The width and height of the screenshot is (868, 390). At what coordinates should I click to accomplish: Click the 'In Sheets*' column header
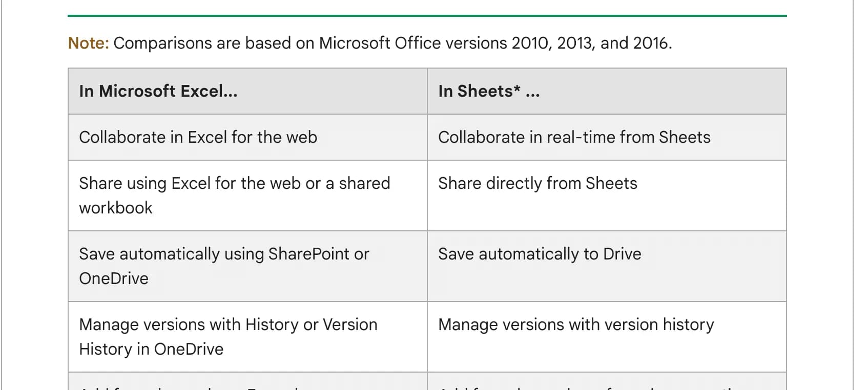607,91
